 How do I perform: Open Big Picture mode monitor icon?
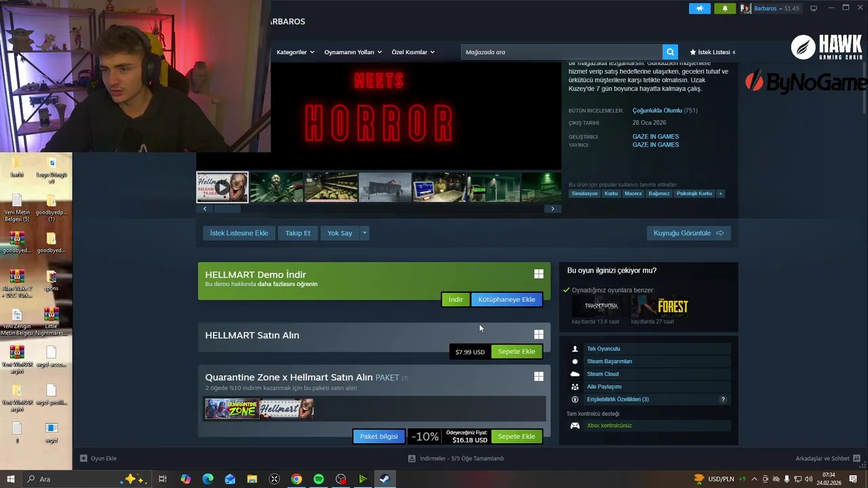click(814, 8)
